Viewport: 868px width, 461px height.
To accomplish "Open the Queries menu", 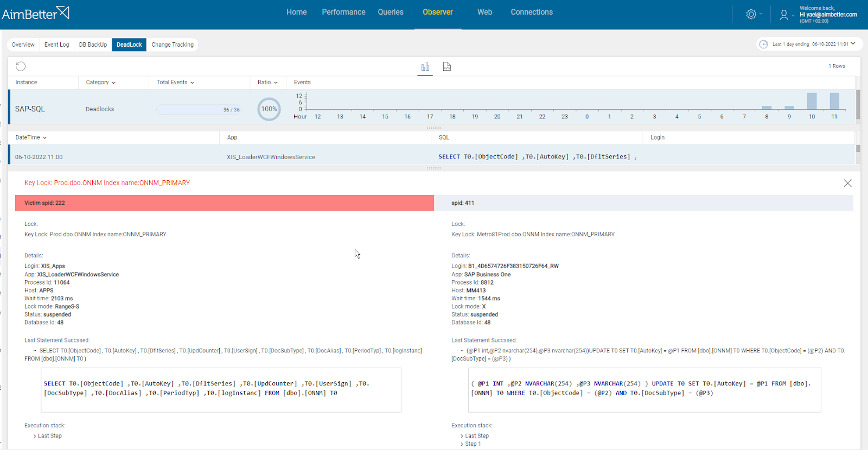I will coord(391,12).
